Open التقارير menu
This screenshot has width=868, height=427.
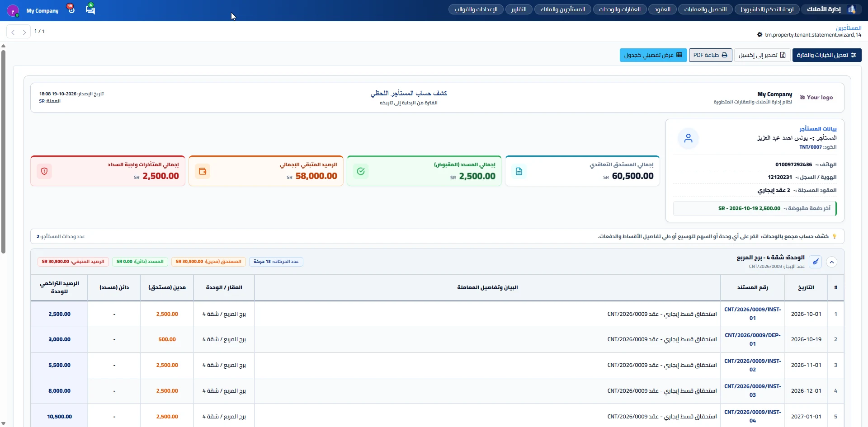[519, 9]
